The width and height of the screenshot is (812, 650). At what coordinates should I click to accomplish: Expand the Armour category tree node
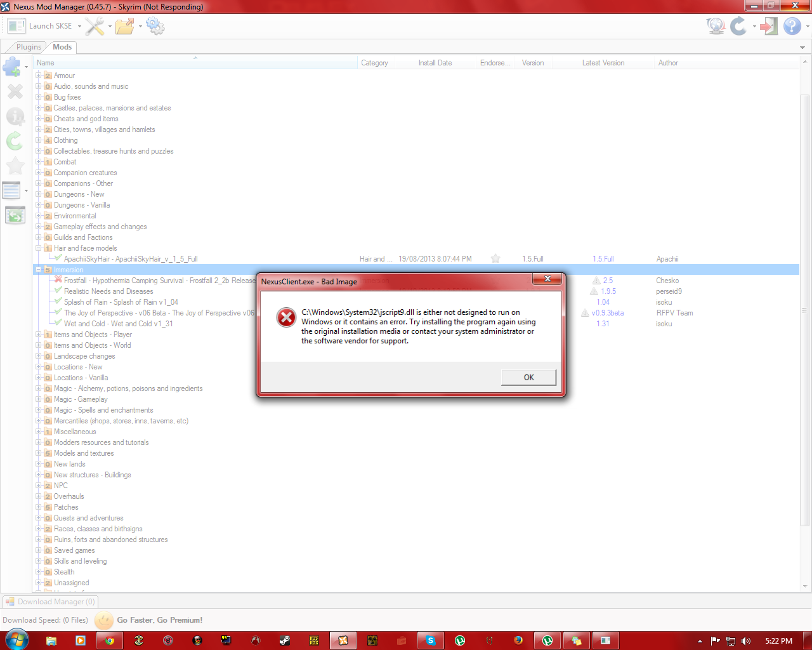click(x=39, y=76)
